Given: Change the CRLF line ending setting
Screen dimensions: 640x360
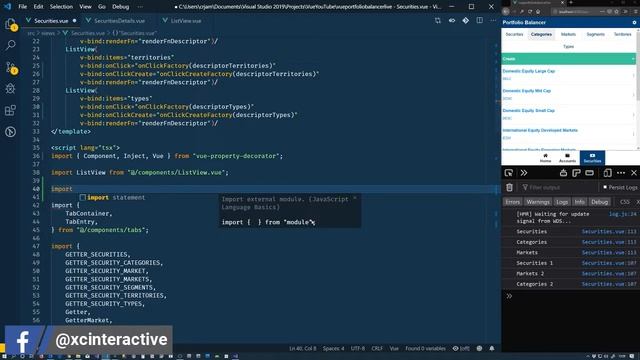Looking at the screenshot, I should click(x=377, y=348).
